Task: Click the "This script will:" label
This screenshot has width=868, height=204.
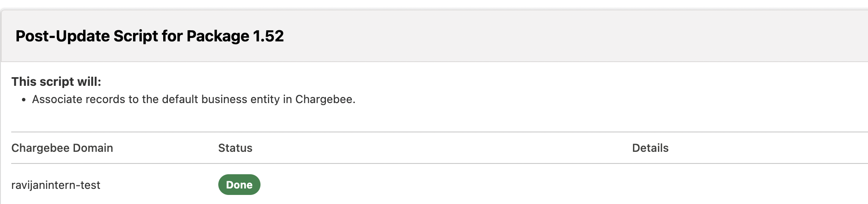Action: tap(56, 82)
